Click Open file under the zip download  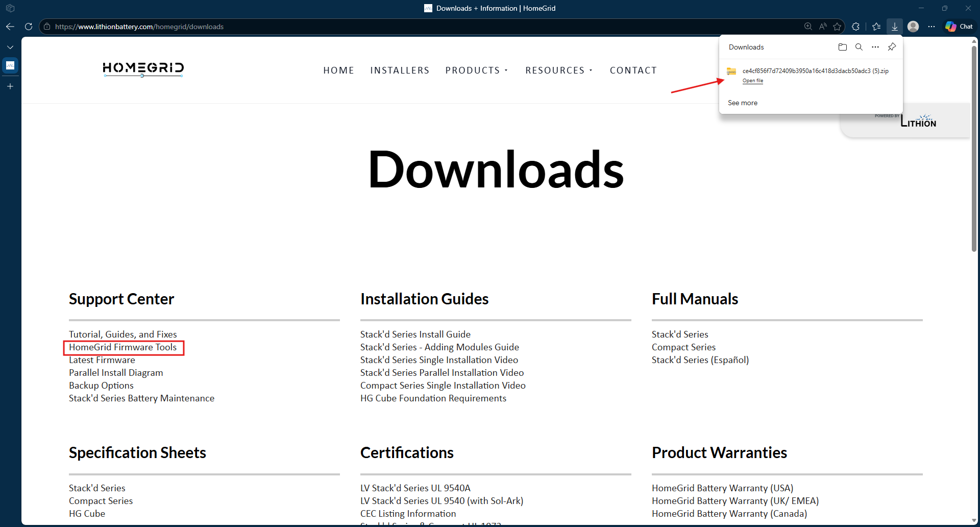coord(753,81)
